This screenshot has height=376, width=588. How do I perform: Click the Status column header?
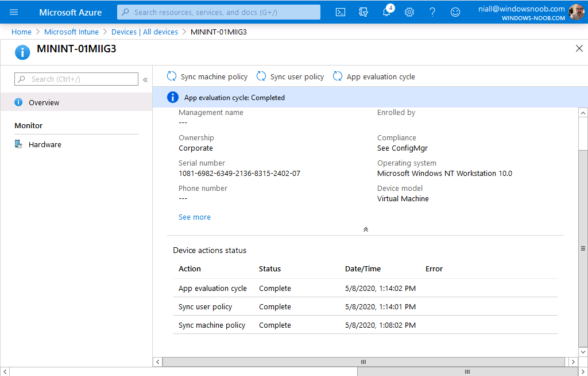click(270, 268)
